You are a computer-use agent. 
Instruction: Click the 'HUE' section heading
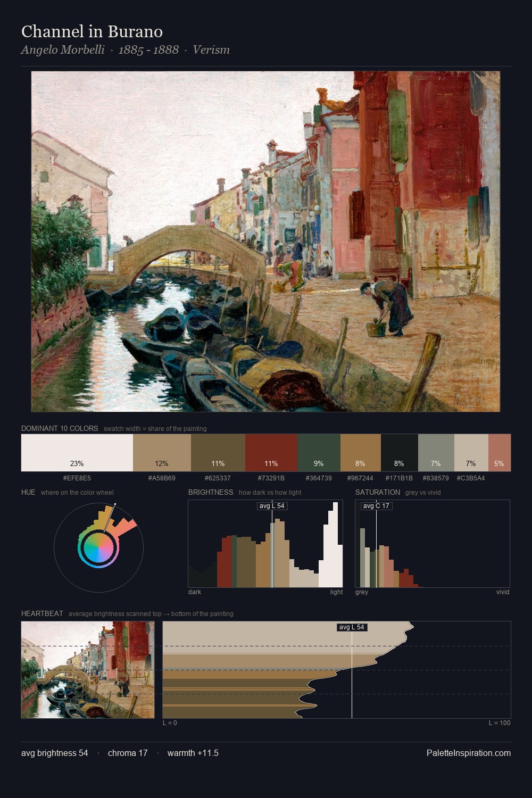pyautogui.click(x=28, y=492)
